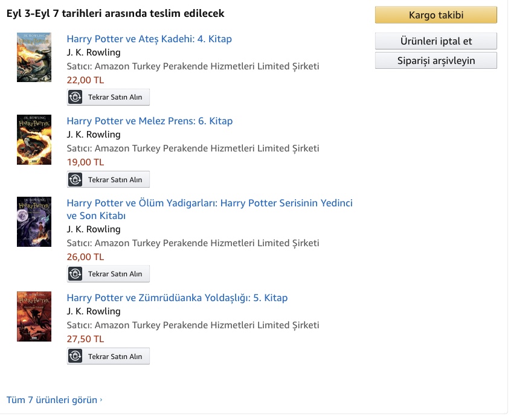
Task: Open Harry Potter ve Zümrüdüanka Yoldaşlığı link
Action: pos(177,298)
